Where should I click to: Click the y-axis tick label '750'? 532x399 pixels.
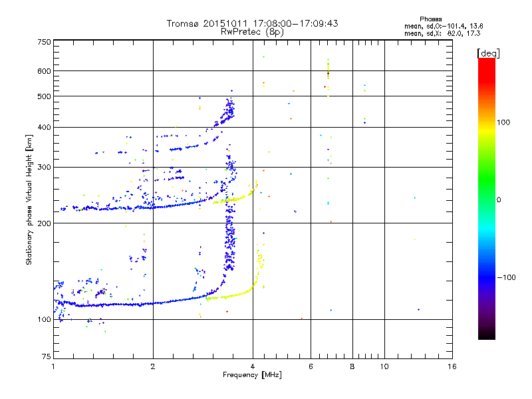(x=44, y=42)
